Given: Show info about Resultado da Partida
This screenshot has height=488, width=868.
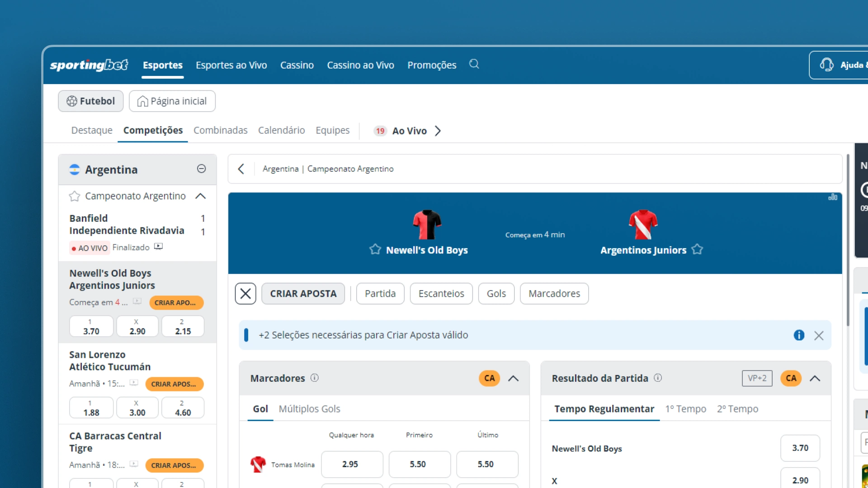Looking at the screenshot, I should click(x=658, y=378).
